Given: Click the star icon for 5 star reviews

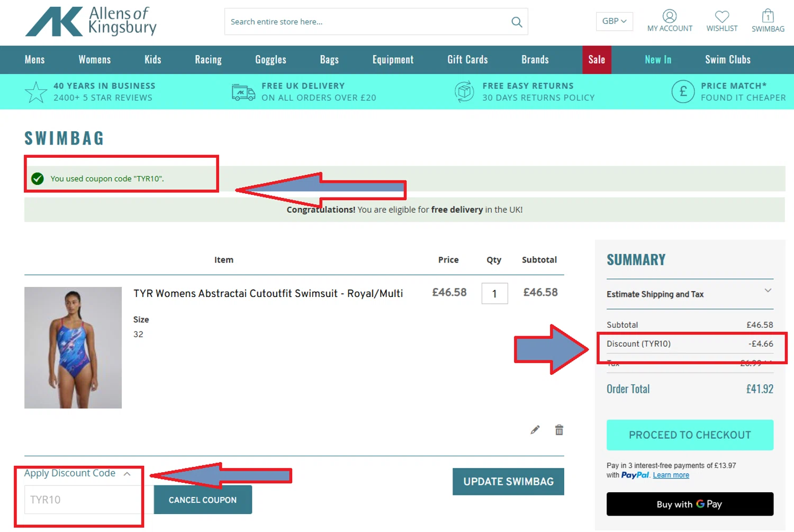Looking at the screenshot, I should click(36, 92).
